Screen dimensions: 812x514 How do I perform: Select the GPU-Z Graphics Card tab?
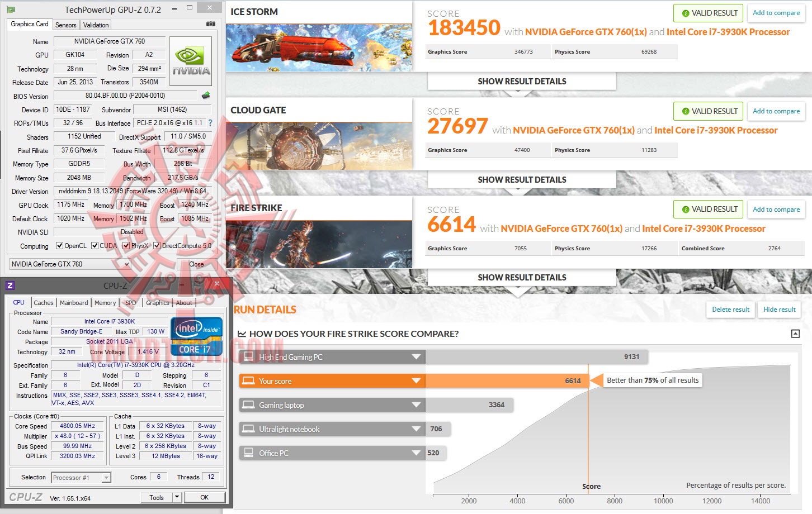point(30,24)
